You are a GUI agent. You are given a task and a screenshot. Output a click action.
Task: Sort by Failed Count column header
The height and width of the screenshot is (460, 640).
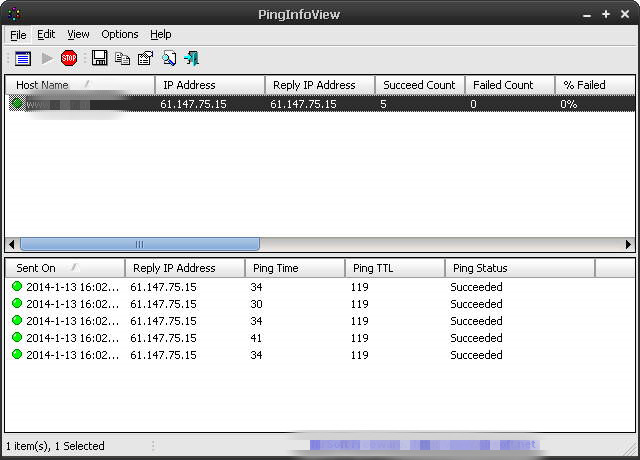[510, 85]
